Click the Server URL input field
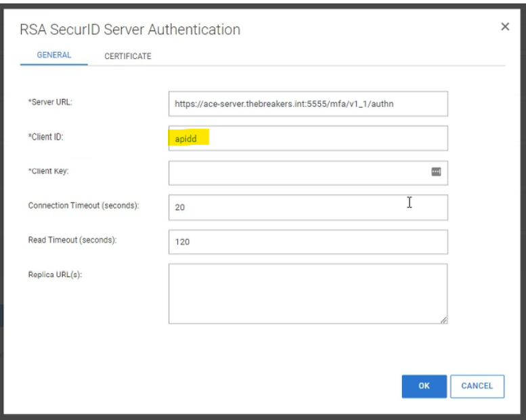The width and height of the screenshot is (526, 420). (308, 104)
